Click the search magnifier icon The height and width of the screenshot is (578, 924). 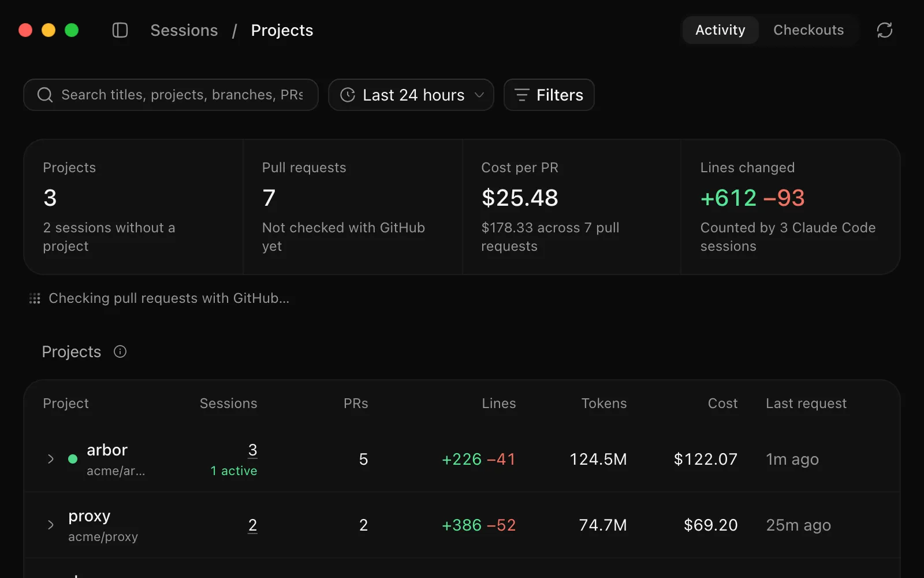tap(45, 95)
